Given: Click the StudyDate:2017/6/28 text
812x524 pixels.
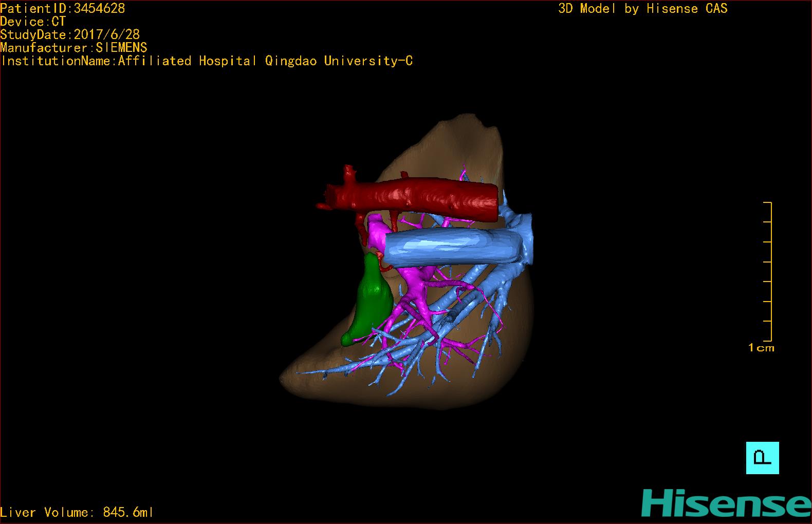Looking at the screenshot, I should point(70,34).
